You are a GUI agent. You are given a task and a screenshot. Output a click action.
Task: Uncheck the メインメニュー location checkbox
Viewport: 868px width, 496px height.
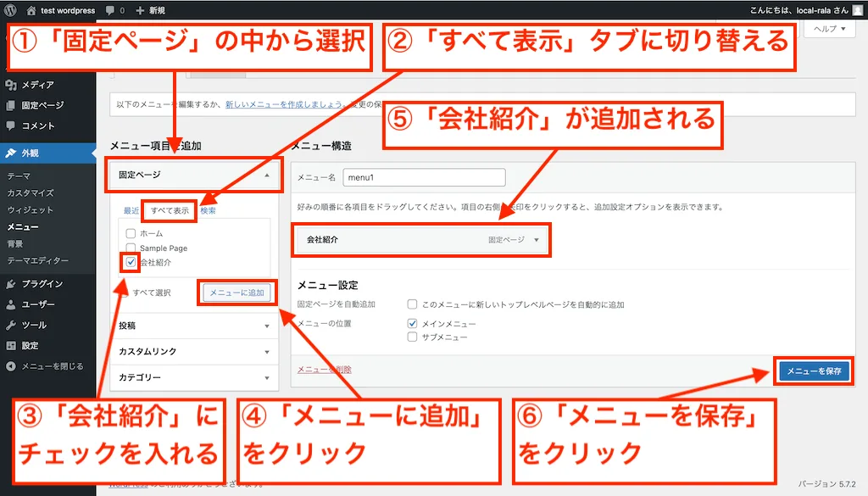(x=412, y=323)
